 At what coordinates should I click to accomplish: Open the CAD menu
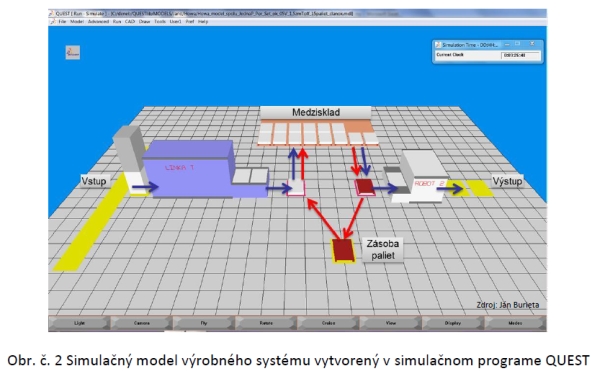pos(130,22)
